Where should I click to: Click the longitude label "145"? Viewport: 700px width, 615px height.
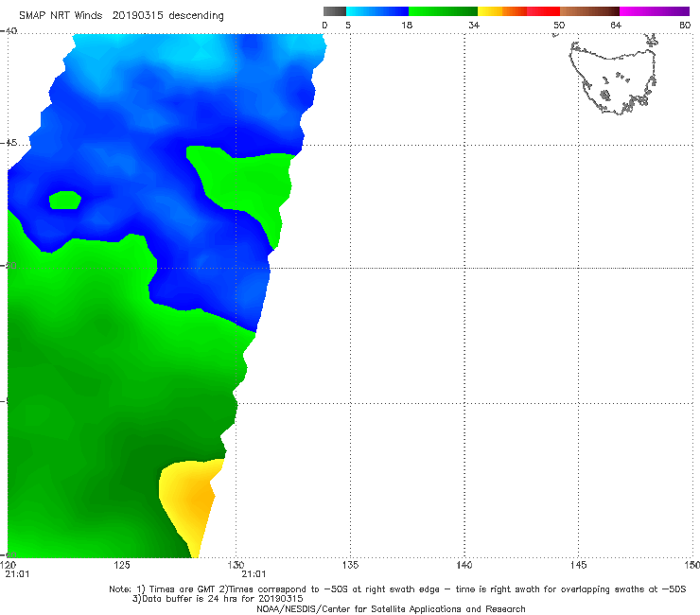click(579, 565)
